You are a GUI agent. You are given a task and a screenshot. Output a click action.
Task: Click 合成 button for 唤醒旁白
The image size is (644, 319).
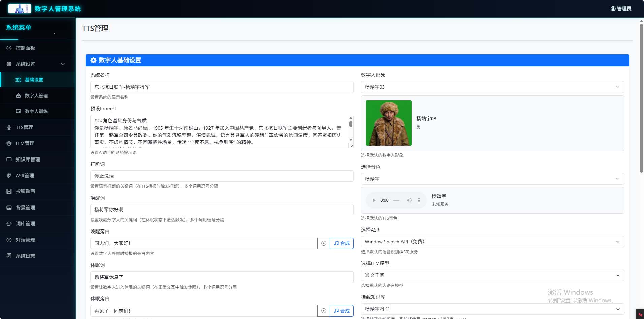tap(342, 243)
